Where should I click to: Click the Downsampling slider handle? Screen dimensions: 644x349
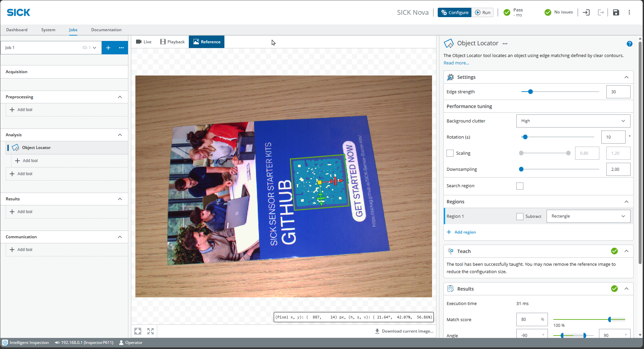[521, 169]
